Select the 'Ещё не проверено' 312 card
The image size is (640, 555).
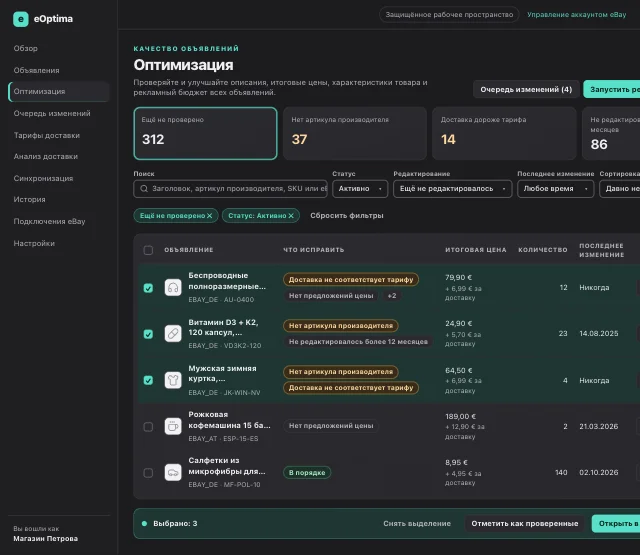[205, 133]
